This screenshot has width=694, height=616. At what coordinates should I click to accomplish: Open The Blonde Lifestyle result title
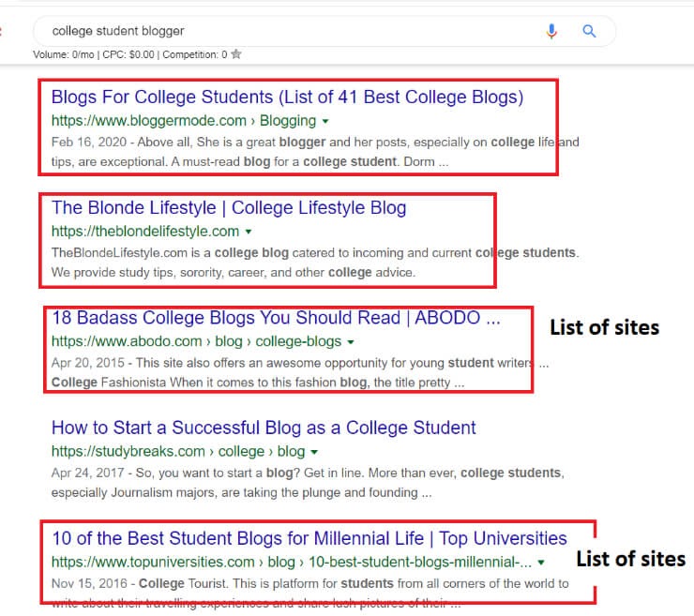[229, 207]
